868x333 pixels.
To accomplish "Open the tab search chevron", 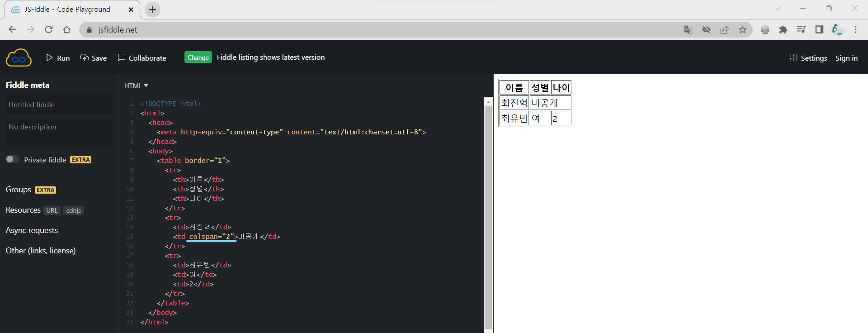I will click(777, 9).
